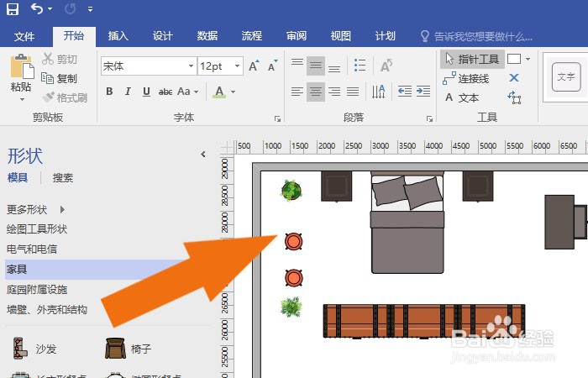Toggle Underline formatting
This screenshot has height=378, width=588.
[147, 92]
